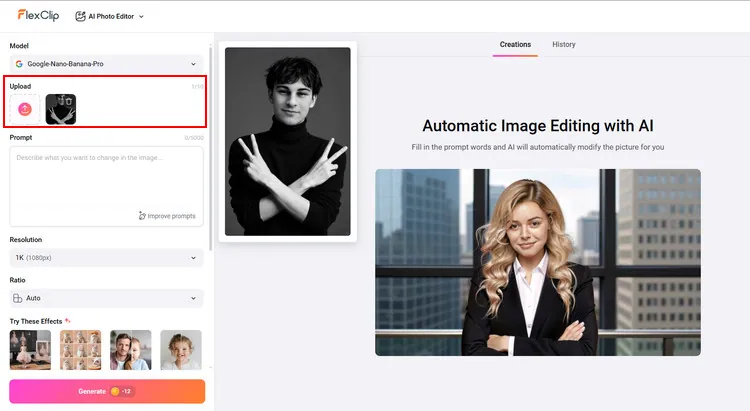Click inside the Prompt text area
The width and height of the screenshot is (750, 411).
point(106,178)
